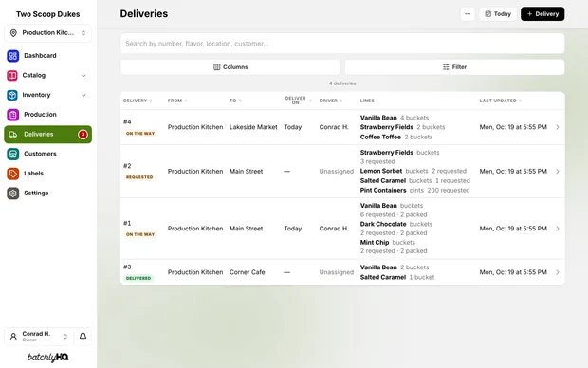Image resolution: width=588 pixels, height=368 pixels.
Task: Click the Customers storefront icon
Action: (x=12, y=154)
